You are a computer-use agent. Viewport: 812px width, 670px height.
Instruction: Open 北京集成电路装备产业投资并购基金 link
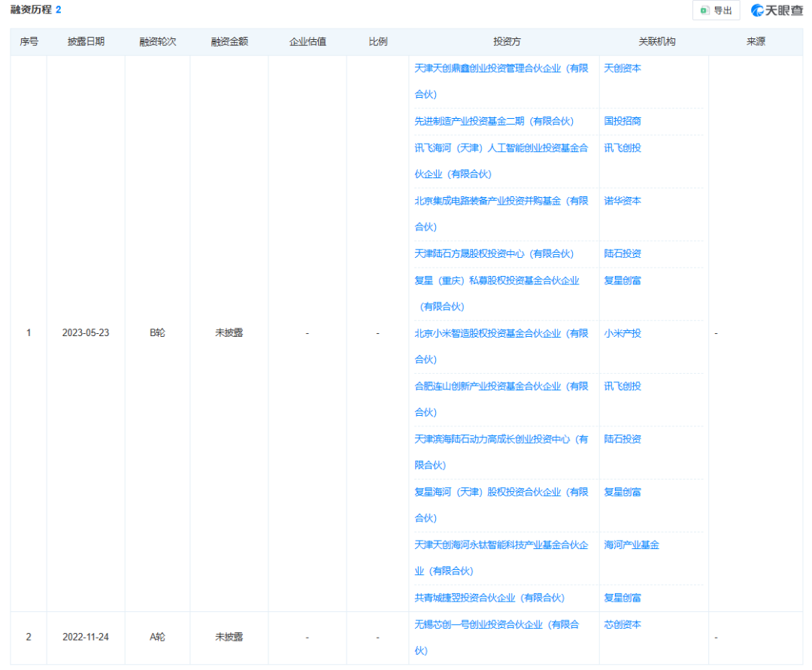(501, 214)
